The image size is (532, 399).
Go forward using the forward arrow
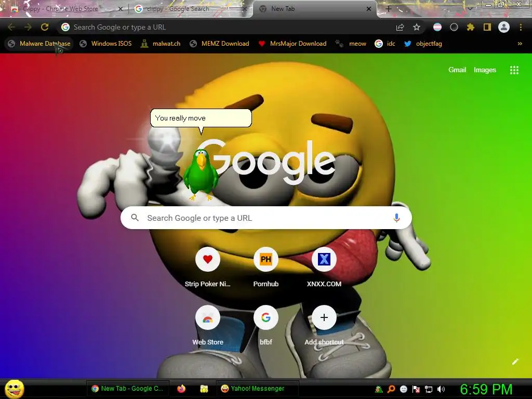[28, 27]
